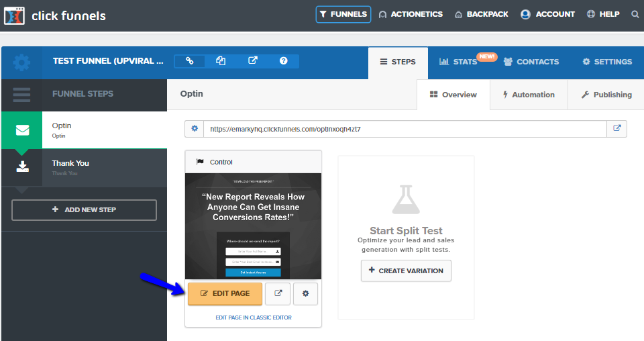Open the Account menu
Screen dimensions: 644x341
(x=547, y=14)
